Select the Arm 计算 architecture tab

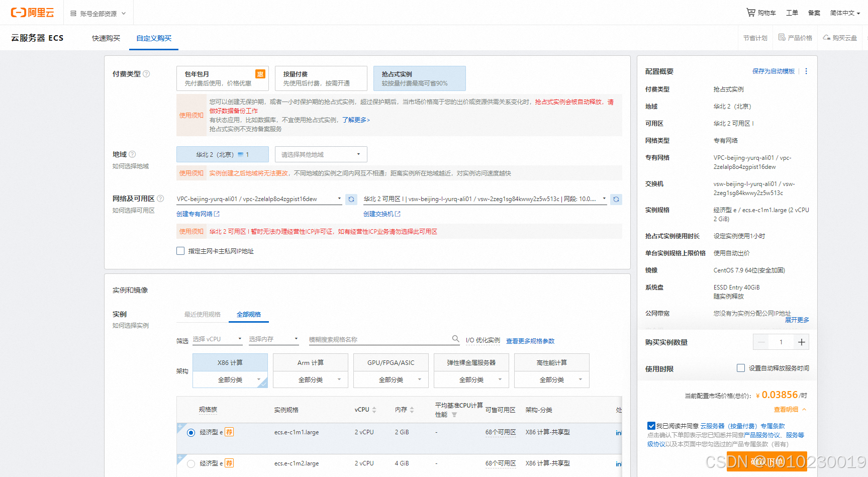311,362
